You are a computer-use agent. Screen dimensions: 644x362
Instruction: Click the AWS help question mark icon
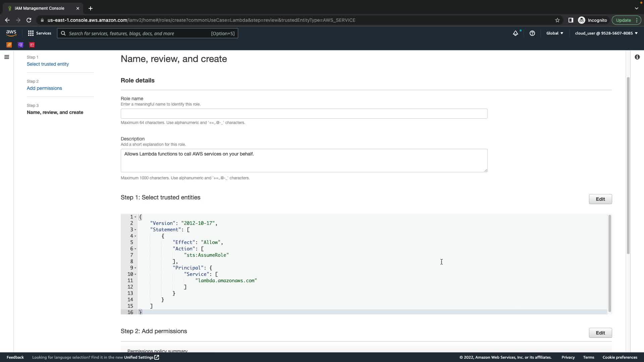click(x=532, y=33)
